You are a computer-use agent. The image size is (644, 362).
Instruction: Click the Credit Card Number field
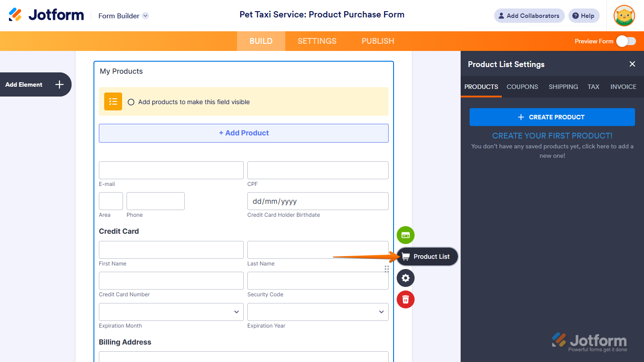click(171, 281)
